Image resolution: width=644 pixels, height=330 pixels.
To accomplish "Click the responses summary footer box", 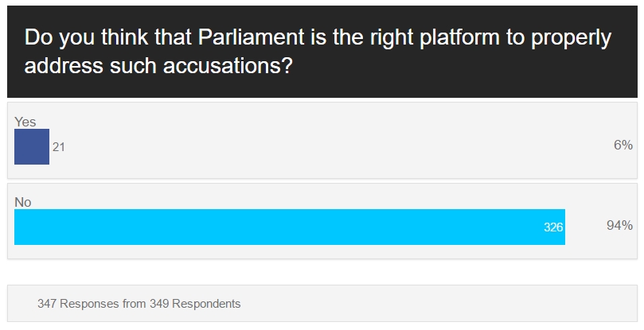I will point(322,303).
